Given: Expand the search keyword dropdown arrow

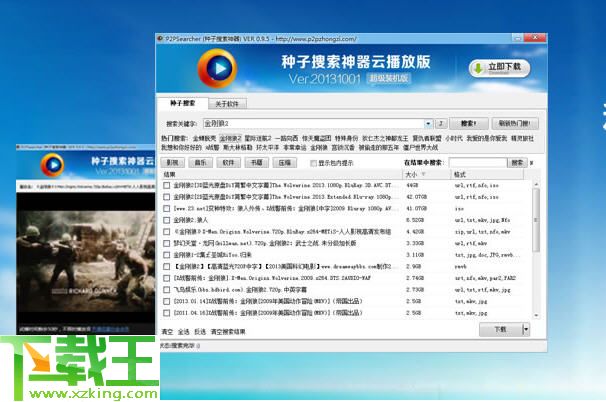Looking at the screenshot, I should coord(427,122).
